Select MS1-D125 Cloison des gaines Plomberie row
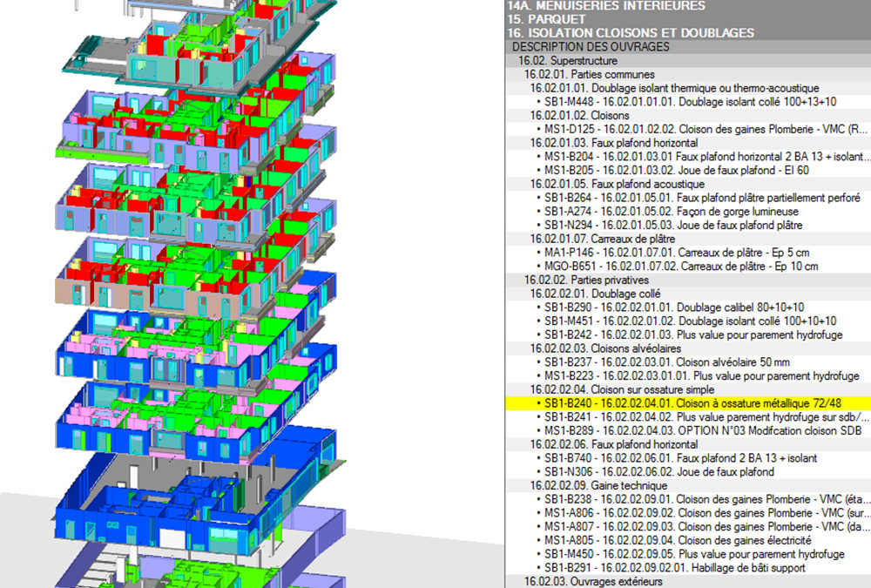871x588 pixels. coord(688,129)
